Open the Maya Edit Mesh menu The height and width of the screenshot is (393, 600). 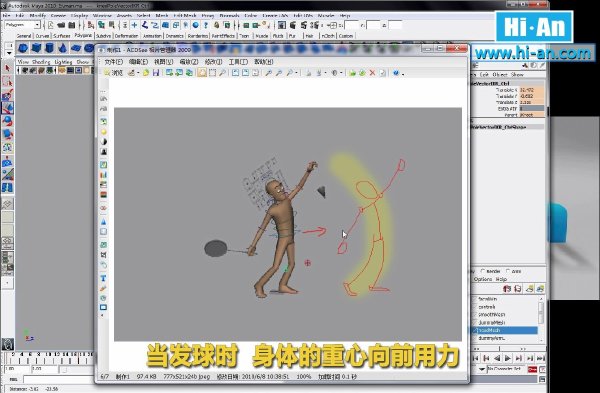(185, 16)
